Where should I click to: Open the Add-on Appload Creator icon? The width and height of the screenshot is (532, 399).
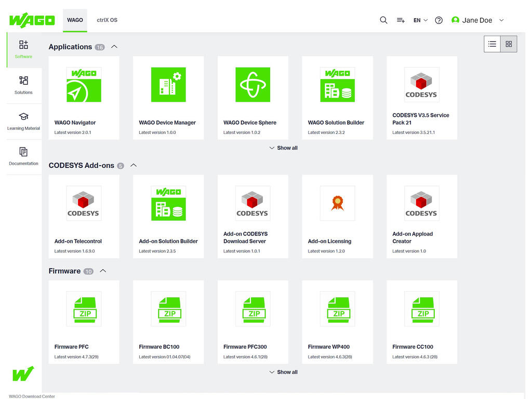click(421, 203)
